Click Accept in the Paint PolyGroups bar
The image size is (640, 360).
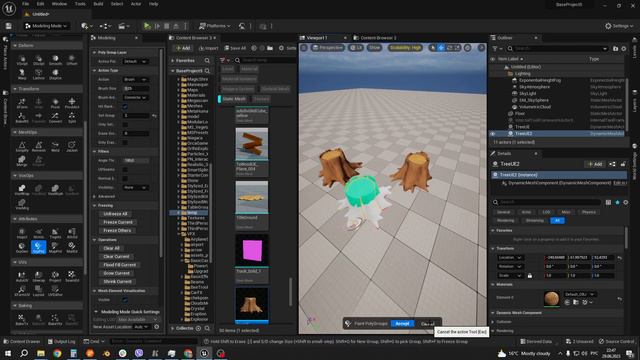pyautogui.click(x=402, y=324)
